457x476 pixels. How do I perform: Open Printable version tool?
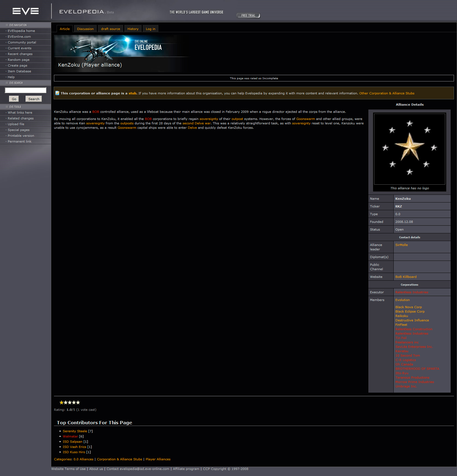(21, 136)
